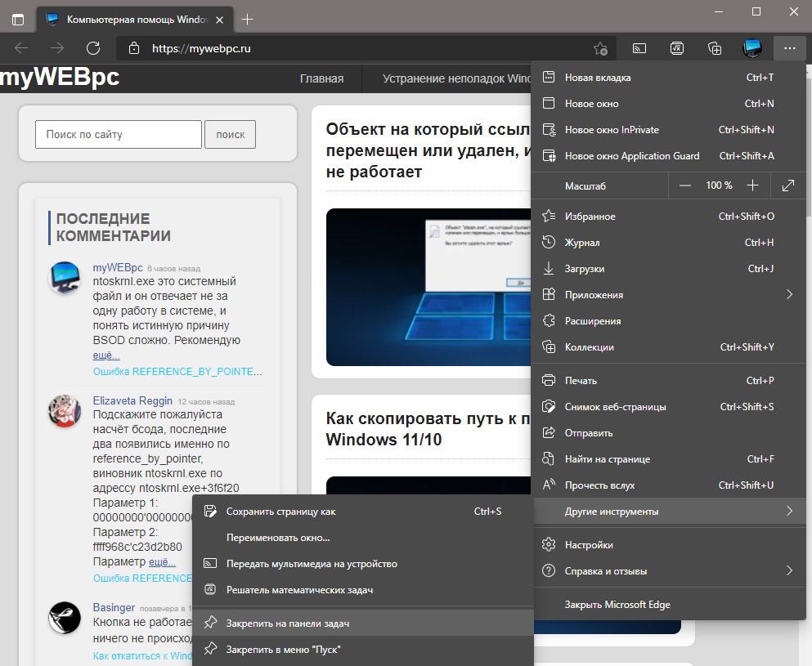Click the myWEBpc site logo
Viewport: 812px width, 666px height.
[x=60, y=78]
